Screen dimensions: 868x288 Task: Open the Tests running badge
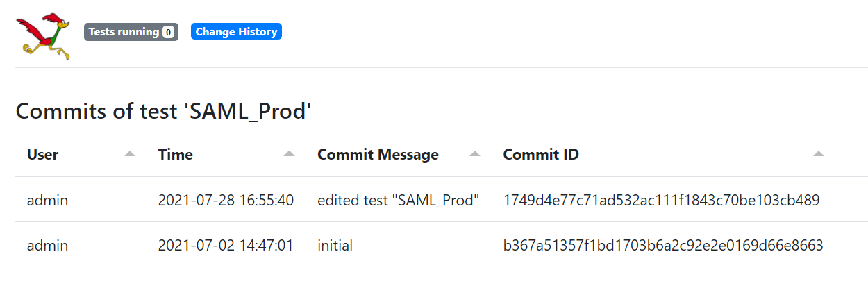[x=124, y=32]
